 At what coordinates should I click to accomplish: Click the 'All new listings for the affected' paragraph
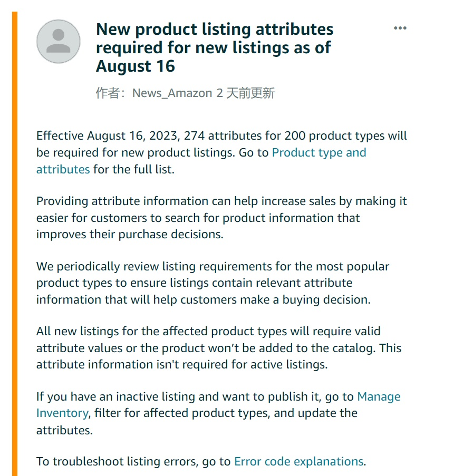[x=219, y=348]
